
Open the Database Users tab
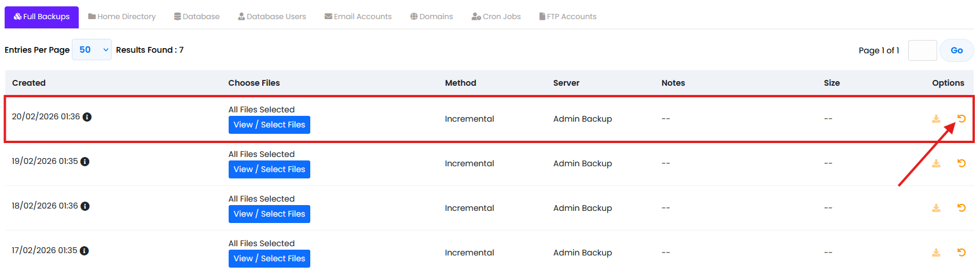(271, 17)
